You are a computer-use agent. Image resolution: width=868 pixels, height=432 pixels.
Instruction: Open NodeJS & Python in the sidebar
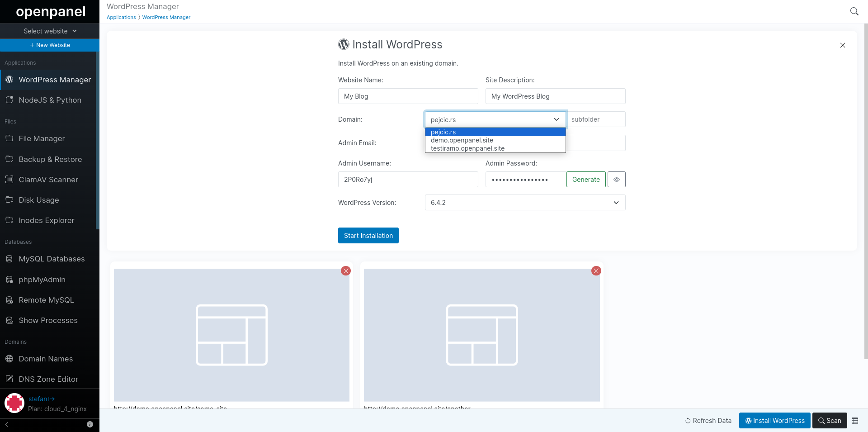click(x=49, y=100)
